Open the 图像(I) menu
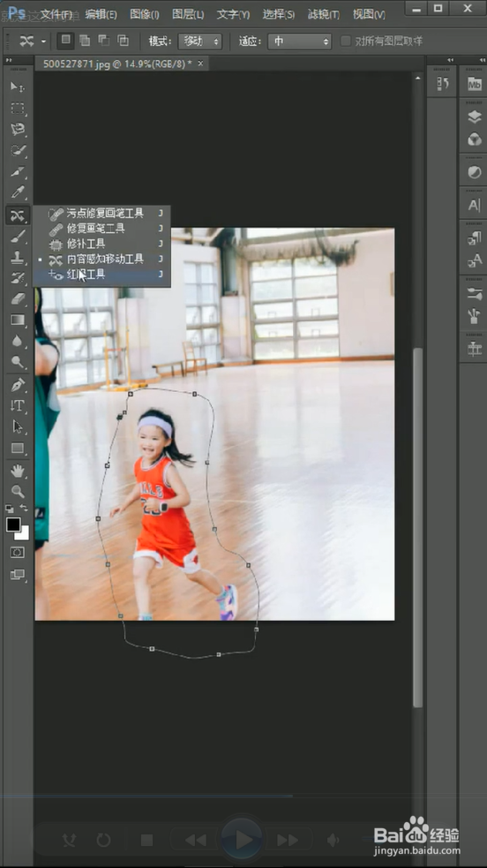487x868 pixels. click(145, 14)
